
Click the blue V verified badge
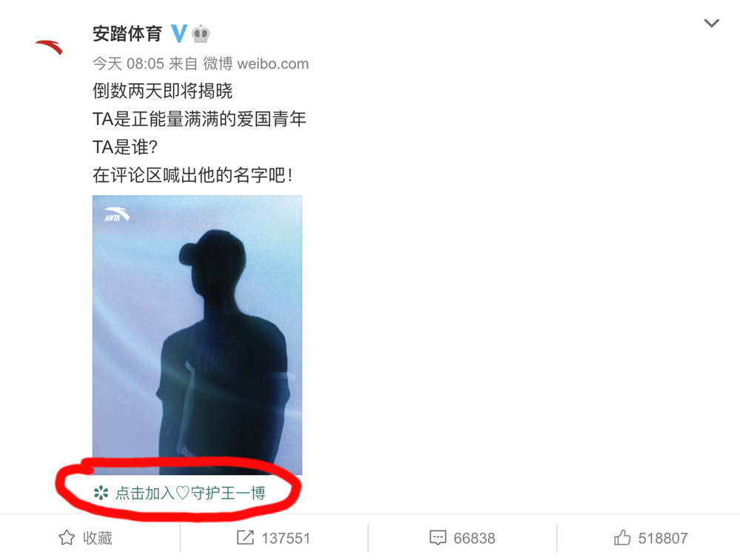[179, 33]
